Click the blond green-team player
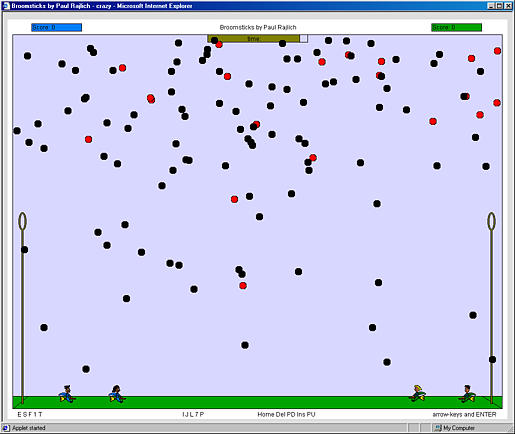The width and height of the screenshot is (515, 434). (417, 393)
